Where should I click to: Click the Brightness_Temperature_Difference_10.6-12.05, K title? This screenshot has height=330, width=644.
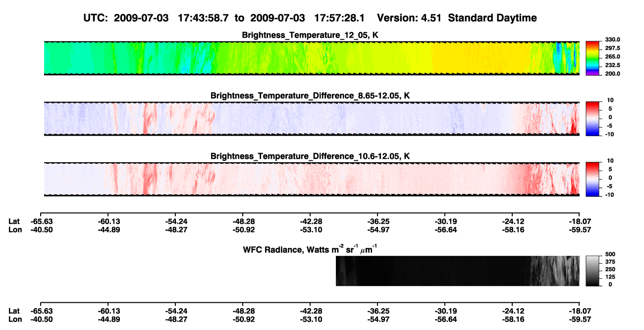[x=311, y=156]
